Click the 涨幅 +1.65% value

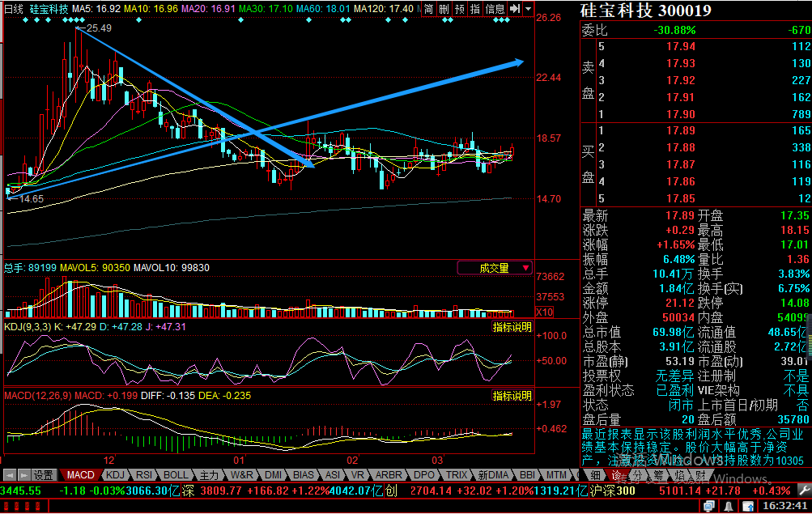675,244
